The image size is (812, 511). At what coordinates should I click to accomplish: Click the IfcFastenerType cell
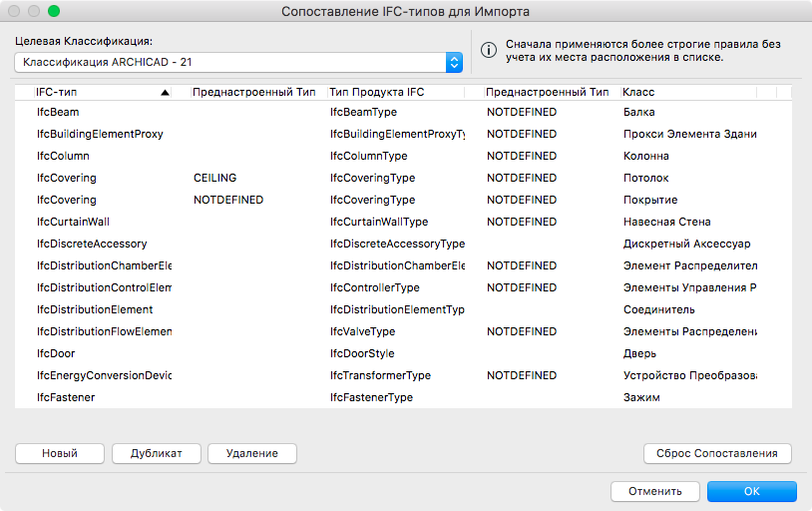371,397
